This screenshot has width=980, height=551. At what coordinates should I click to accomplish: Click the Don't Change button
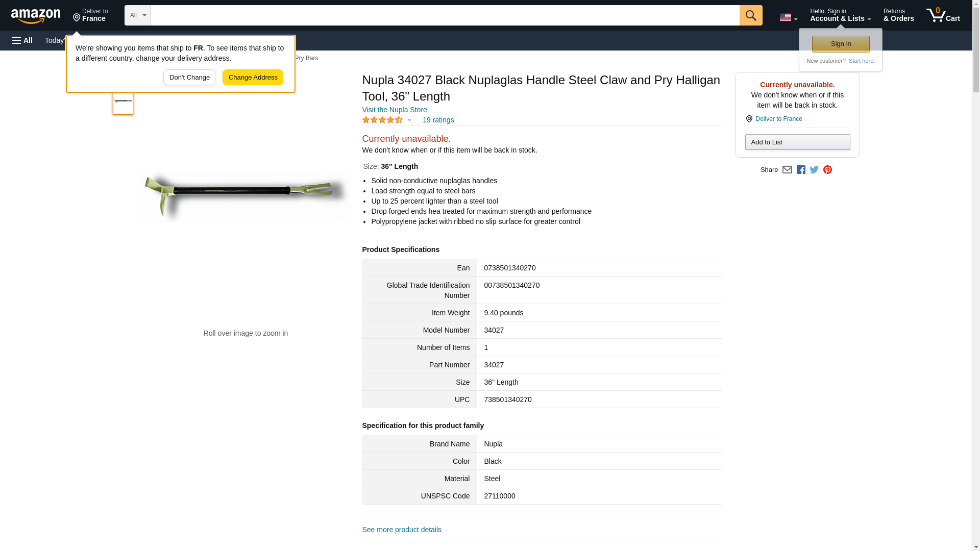pos(189,78)
